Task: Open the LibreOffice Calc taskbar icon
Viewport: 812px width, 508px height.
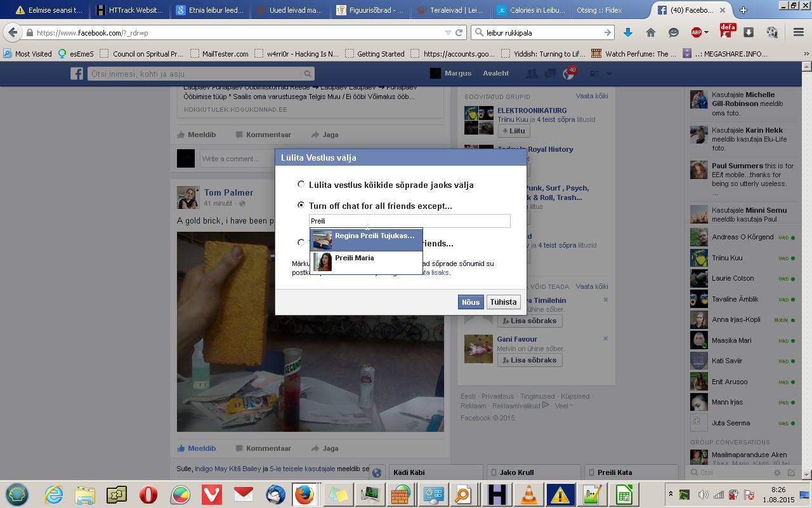Action: coord(624,495)
